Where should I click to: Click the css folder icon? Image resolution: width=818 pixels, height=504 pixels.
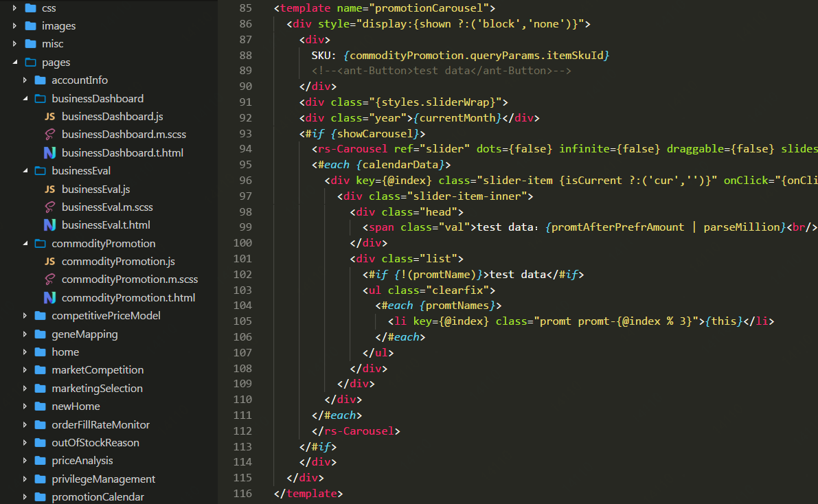[31, 8]
